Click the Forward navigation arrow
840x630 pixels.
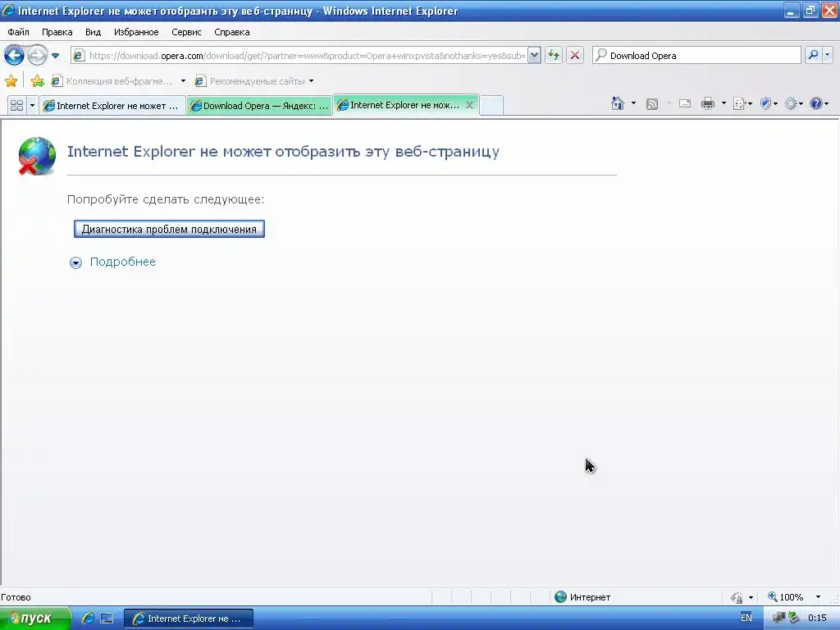point(37,55)
